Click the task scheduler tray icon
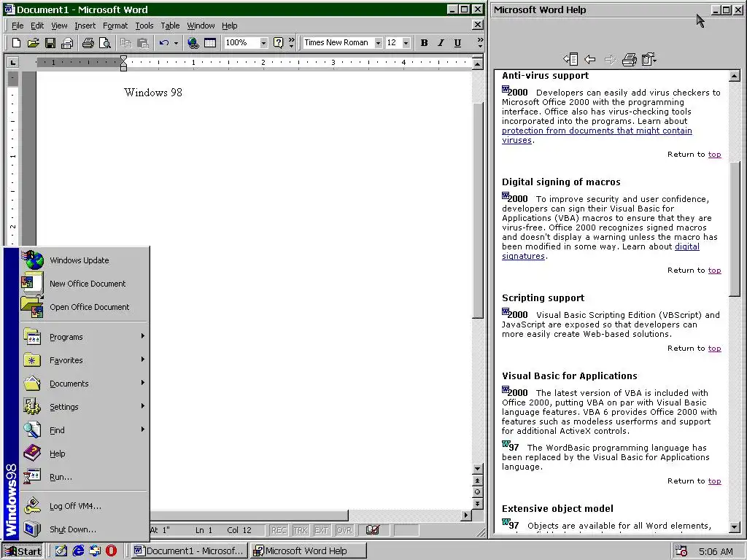This screenshot has width=747, height=560. click(x=682, y=551)
